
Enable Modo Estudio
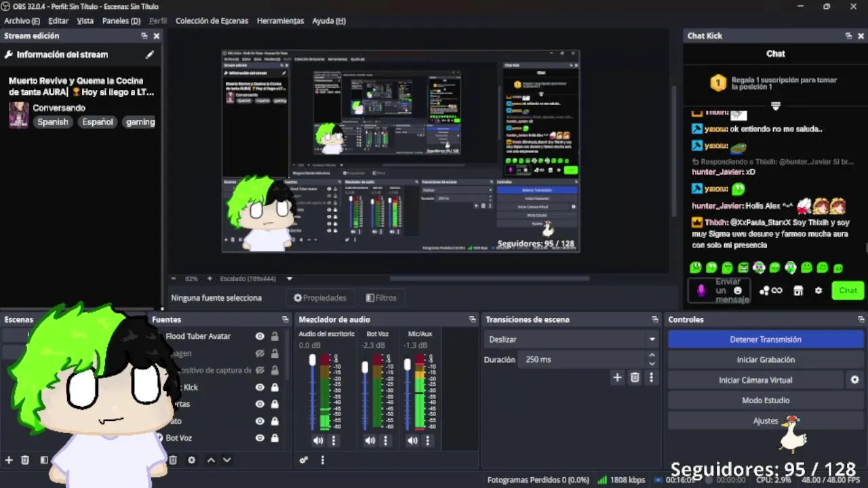pyautogui.click(x=766, y=401)
